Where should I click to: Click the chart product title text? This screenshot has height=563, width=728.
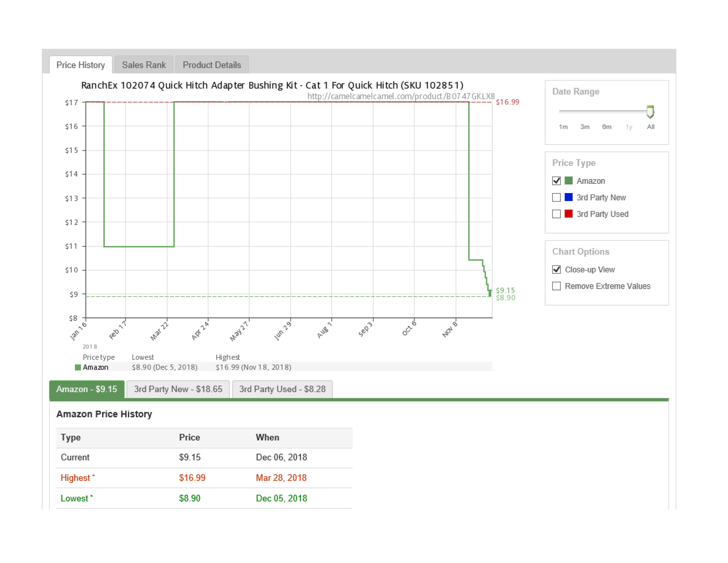point(272,85)
